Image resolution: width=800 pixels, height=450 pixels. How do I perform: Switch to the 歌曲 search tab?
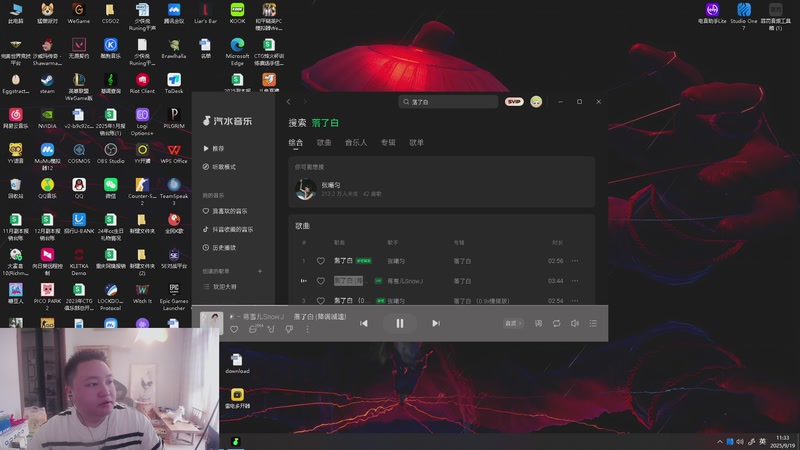tap(324, 142)
